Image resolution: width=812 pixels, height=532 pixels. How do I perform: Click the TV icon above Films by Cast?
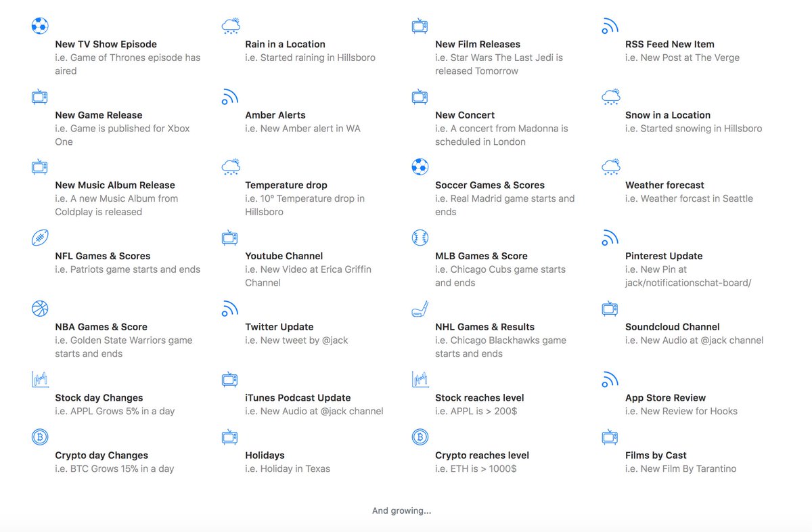pyautogui.click(x=610, y=437)
